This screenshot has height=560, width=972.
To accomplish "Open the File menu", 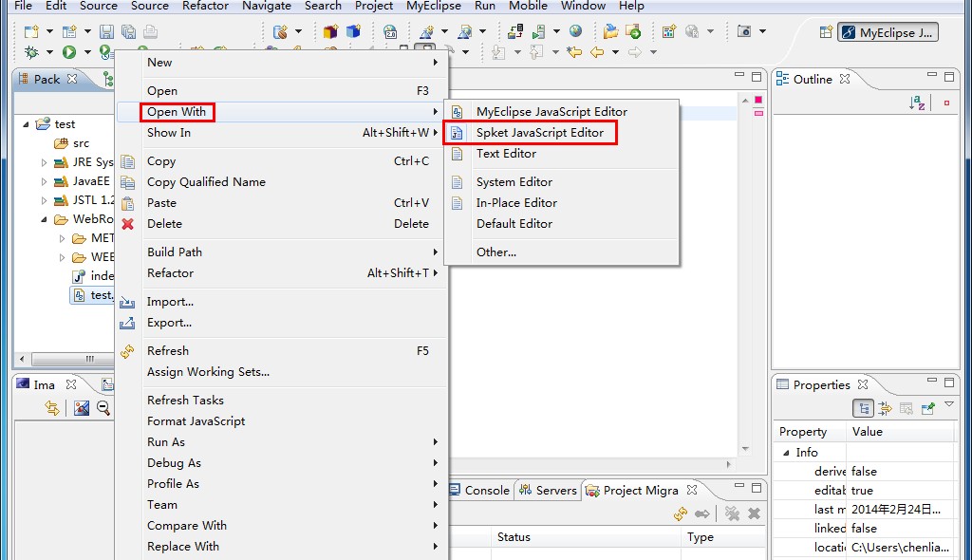I will (23, 6).
